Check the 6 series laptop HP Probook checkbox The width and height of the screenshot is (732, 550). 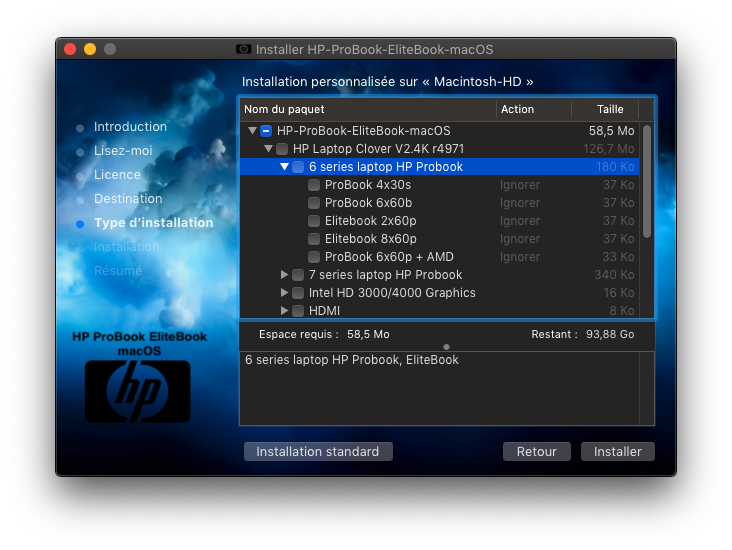(x=298, y=167)
